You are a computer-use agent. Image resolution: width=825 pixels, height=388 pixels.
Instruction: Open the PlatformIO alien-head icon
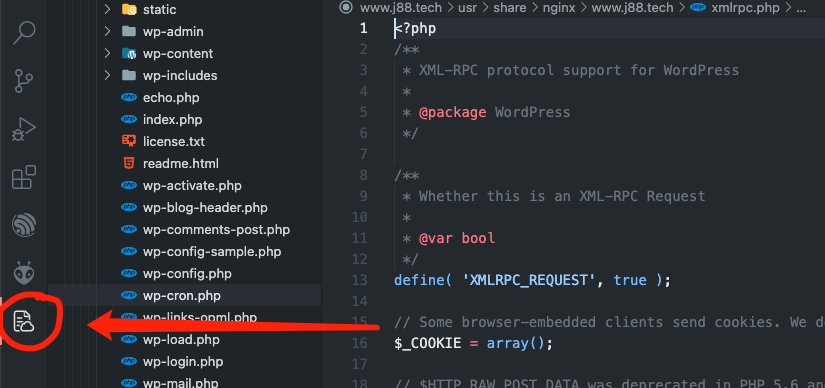24,274
